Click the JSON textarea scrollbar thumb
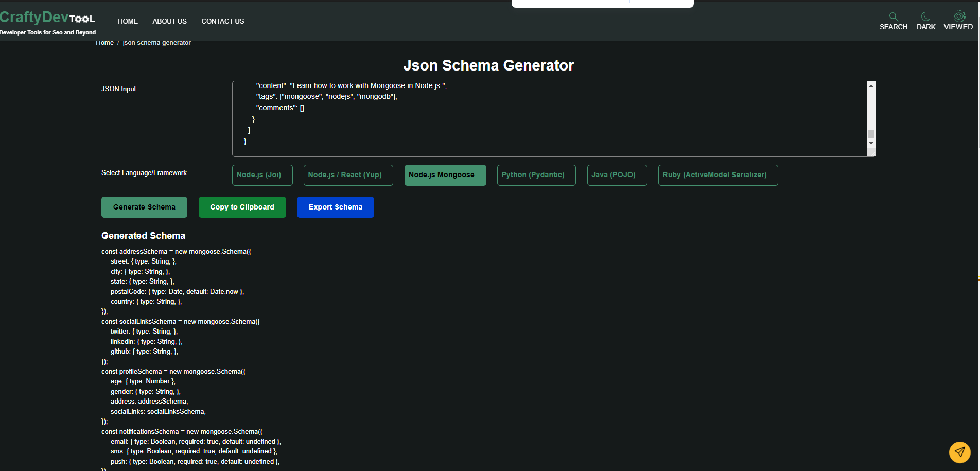Viewport: 980px width, 471px height. [871, 134]
